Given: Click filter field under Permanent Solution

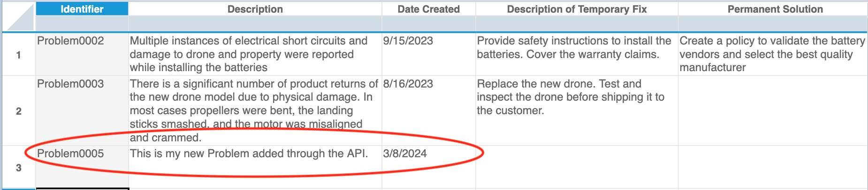Looking at the screenshot, I should click(772, 23).
